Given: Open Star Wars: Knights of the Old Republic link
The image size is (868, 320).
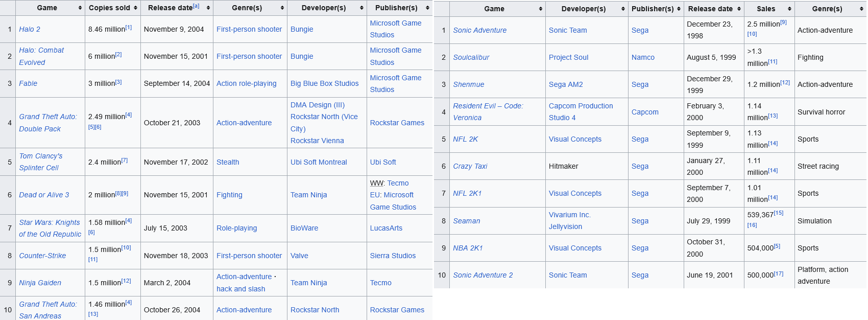Looking at the screenshot, I should pos(50,228).
